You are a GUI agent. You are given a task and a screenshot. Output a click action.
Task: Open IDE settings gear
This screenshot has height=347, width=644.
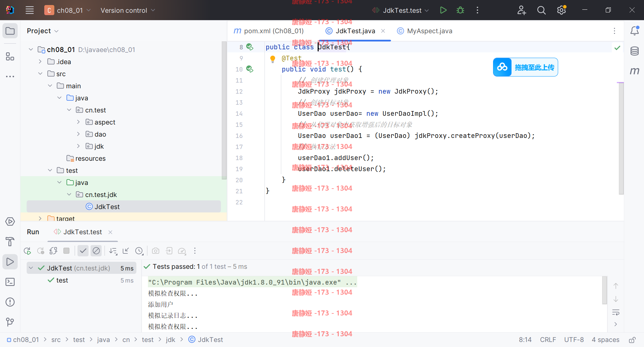(561, 10)
